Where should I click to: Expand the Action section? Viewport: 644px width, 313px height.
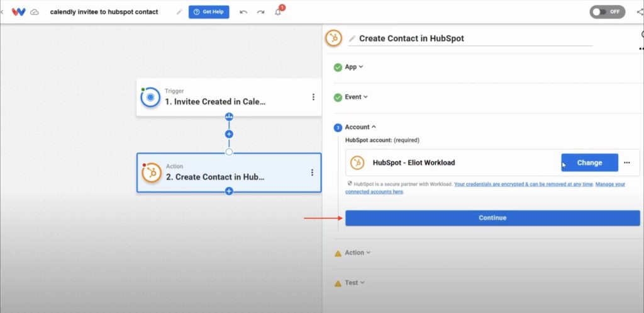point(357,253)
